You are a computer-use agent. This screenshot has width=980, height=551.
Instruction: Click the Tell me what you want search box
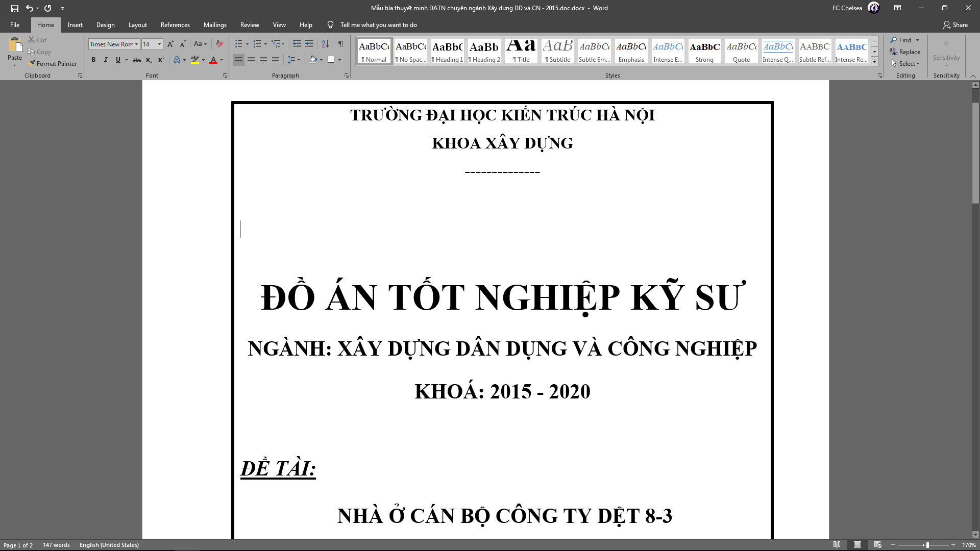(378, 25)
